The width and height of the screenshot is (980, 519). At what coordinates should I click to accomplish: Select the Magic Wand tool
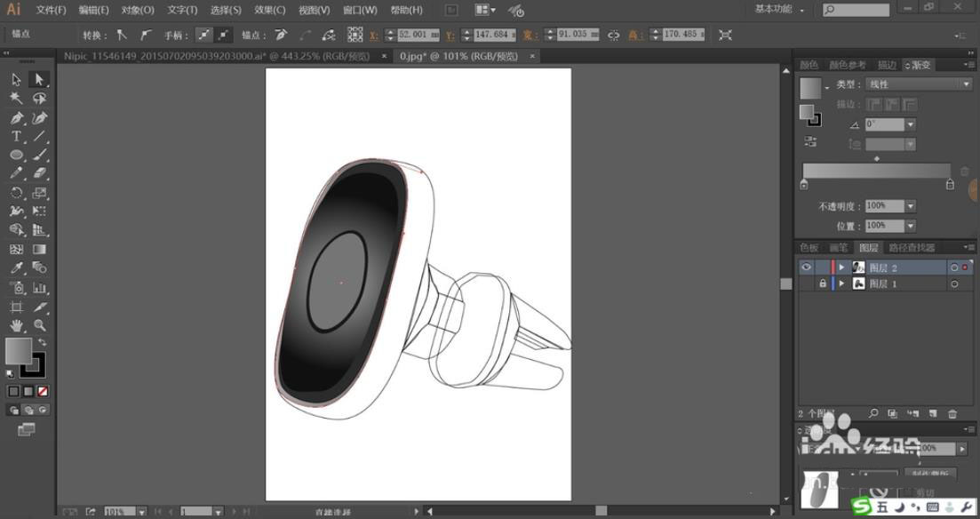[16, 99]
